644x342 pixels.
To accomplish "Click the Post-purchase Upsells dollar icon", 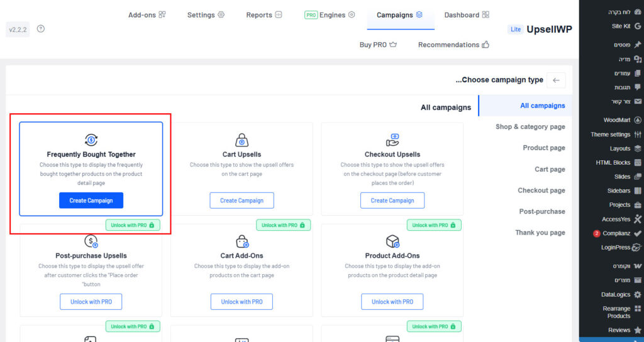I will (x=91, y=241).
